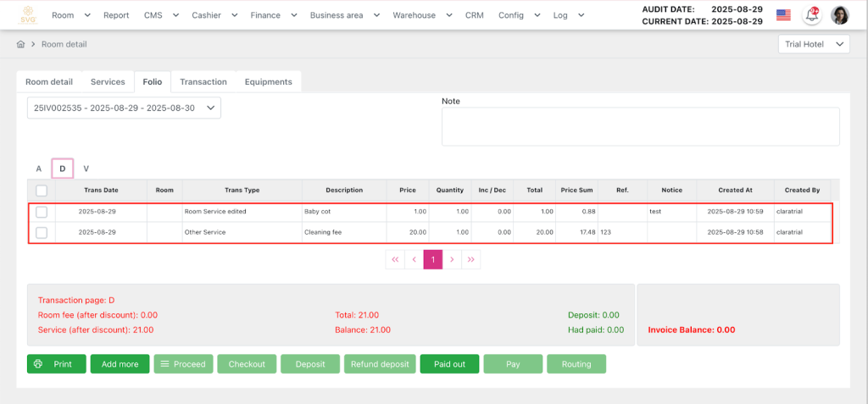Select folio page V
This screenshot has height=404, width=868.
pyautogui.click(x=86, y=169)
